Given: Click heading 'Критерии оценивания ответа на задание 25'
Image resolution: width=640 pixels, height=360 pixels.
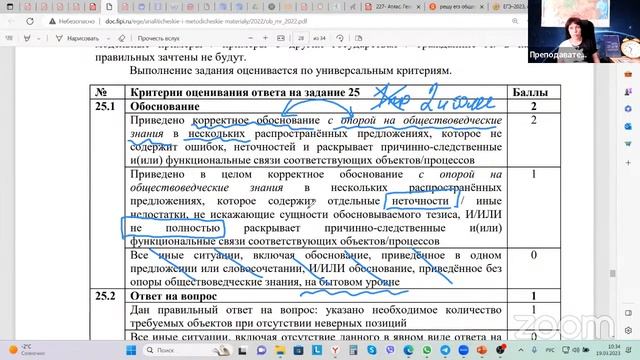Looking at the screenshot, I should pos(245,92).
